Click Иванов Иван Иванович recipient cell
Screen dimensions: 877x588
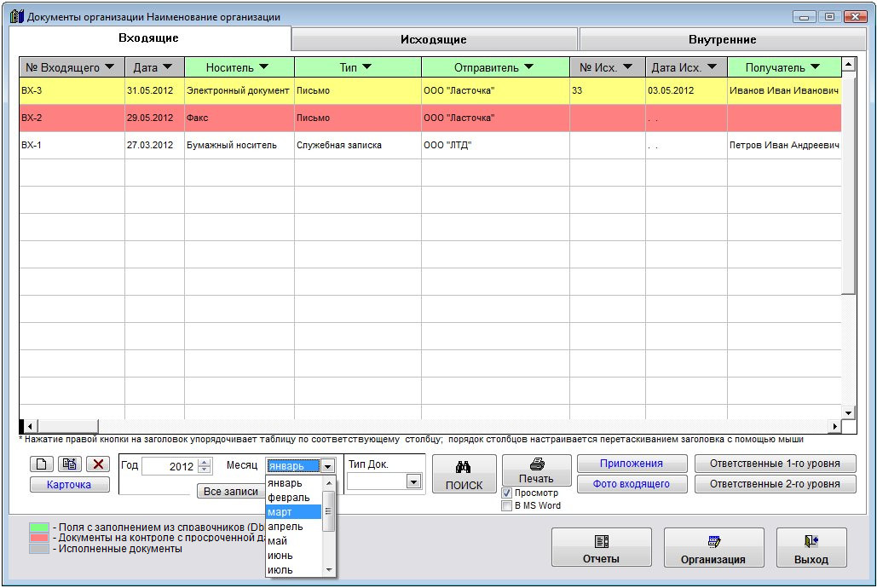click(x=784, y=90)
